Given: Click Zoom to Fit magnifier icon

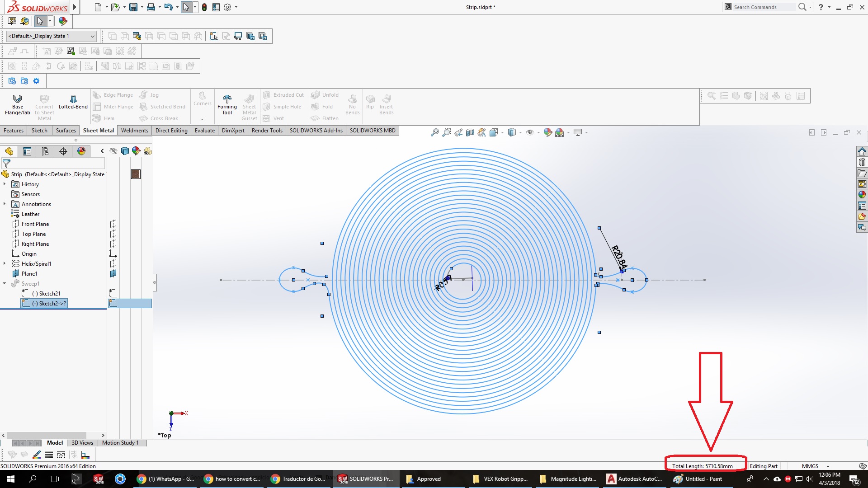Looking at the screenshot, I should pos(434,132).
